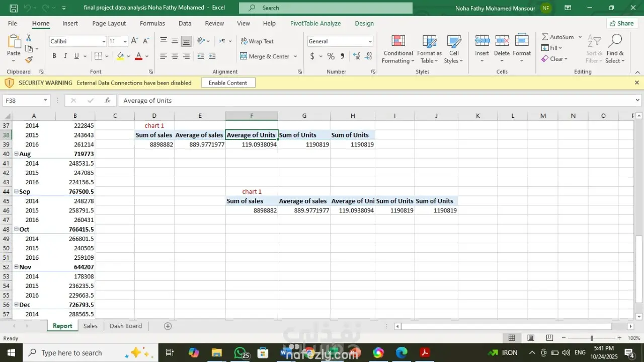The image size is (644, 362).
Task: Toggle center text alignment
Action: tap(175, 56)
